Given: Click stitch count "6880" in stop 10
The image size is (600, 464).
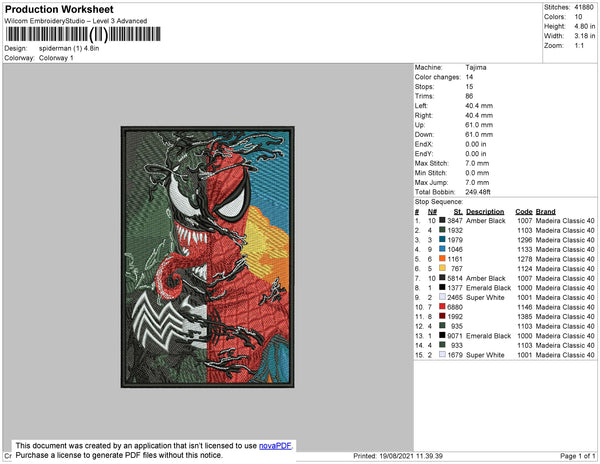Looking at the screenshot, I should point(455,307).
